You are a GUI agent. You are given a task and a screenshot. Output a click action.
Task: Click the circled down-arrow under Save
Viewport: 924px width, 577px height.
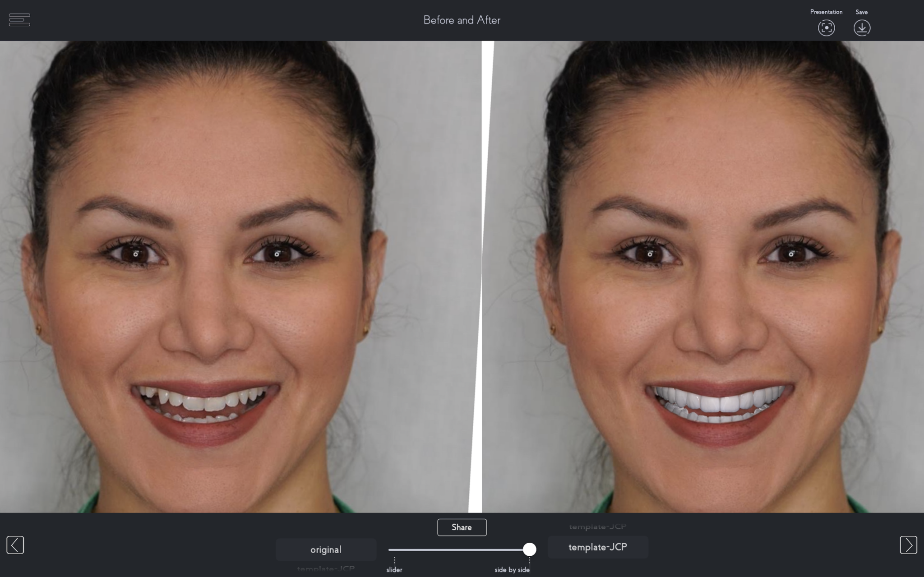point(861,28)
